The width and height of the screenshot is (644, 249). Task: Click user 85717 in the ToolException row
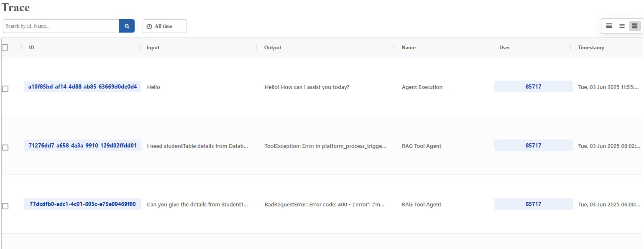pos(534,145)
